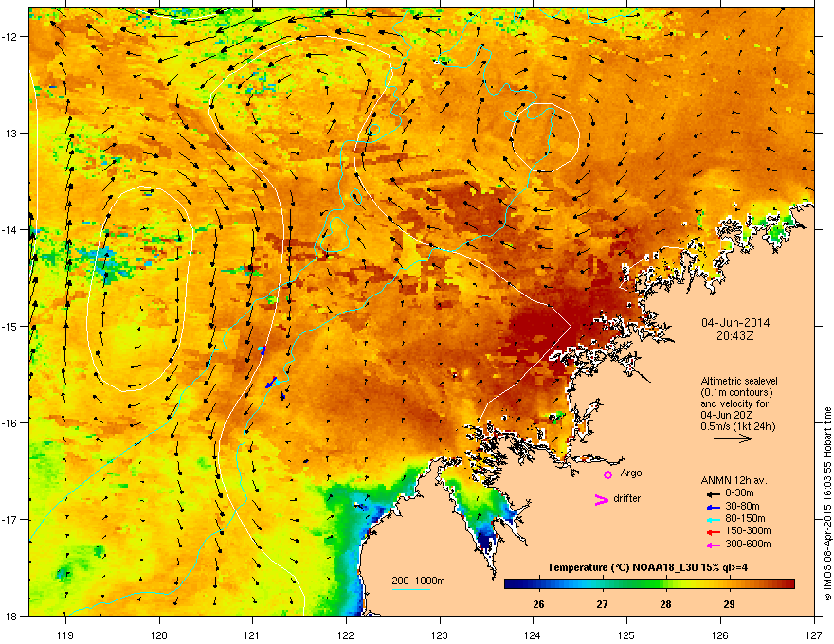Image resolution: width=834 pixels, height=644 pixels.
Task: Click longitude axis label 122
Action: point(346,635)
